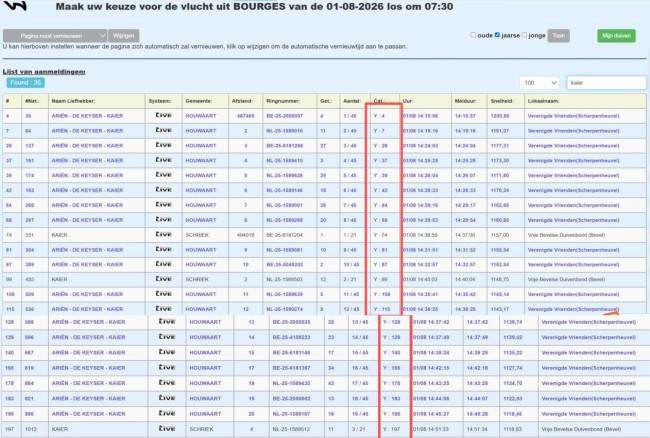Click the Live logo in KAIER row ranked 197
Screen dimensions: 650x438
(167, 429)
